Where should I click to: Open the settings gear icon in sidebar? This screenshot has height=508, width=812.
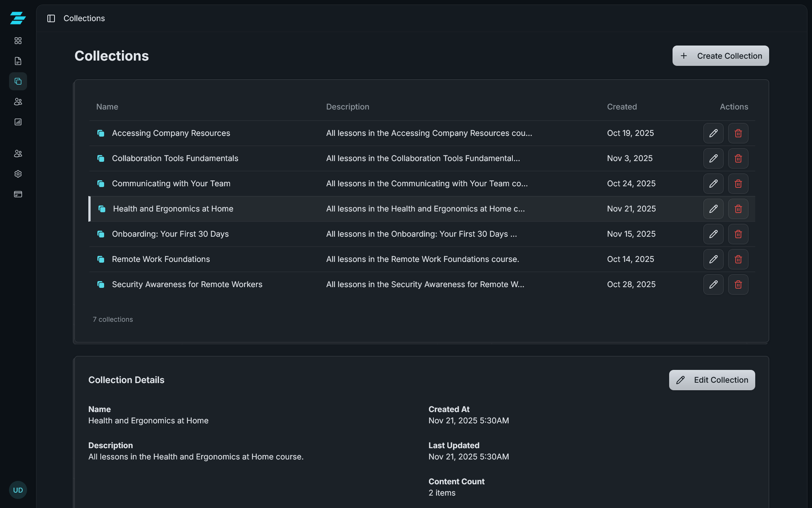[x=18, y=174]
